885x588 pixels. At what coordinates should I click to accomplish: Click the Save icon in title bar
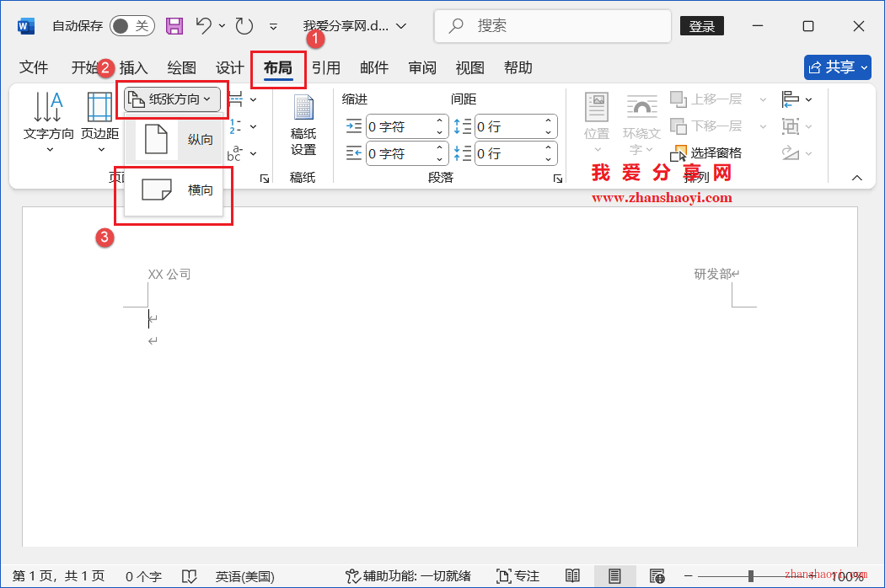click(174, 26)
